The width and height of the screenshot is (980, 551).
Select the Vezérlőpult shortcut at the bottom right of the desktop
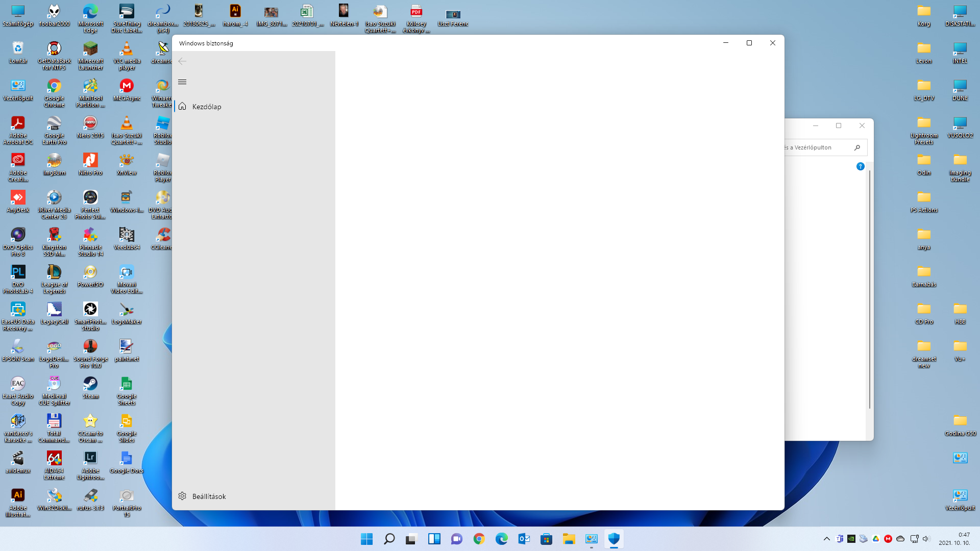(x=960, y=500)
